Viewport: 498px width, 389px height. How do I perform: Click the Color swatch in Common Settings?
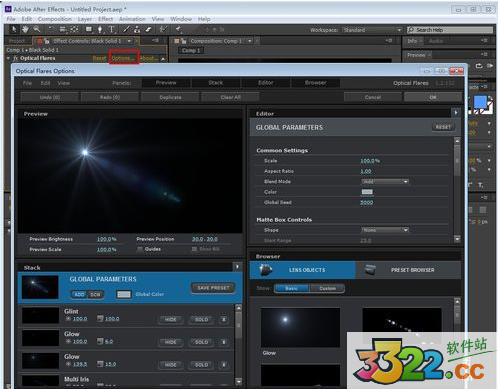367,192
